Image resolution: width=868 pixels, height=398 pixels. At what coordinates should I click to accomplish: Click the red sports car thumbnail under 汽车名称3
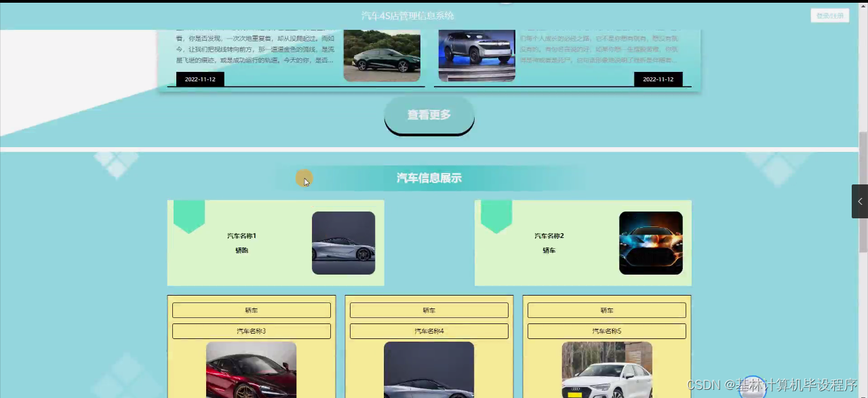(x=251, y=370)
